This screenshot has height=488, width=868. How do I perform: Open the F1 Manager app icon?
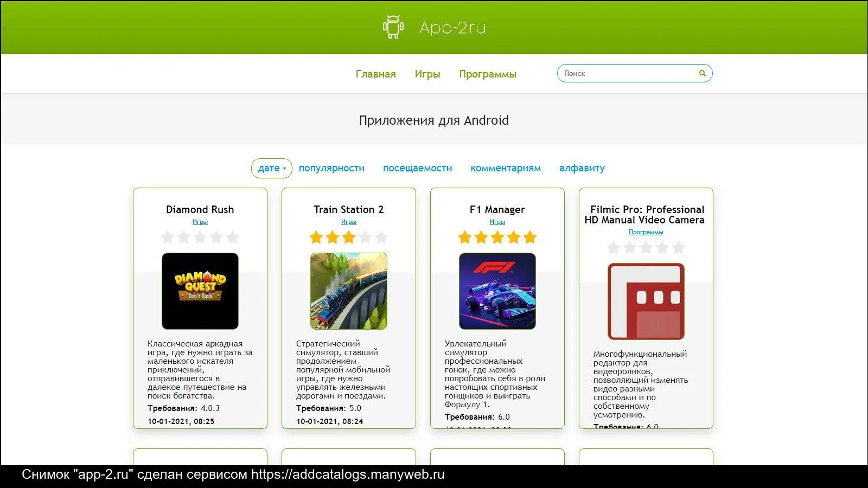point(497,291)
